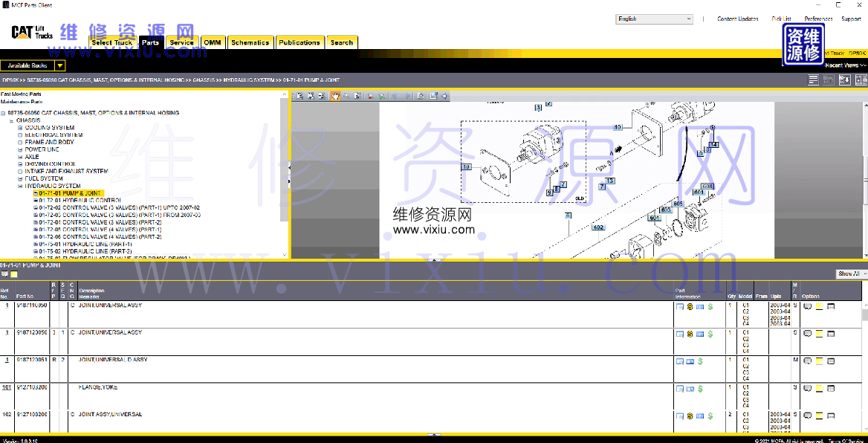This screenshot has width=868, height=443.
Task: Click yellow note swatch for part 9187120051
Action: tap(819, 361)
